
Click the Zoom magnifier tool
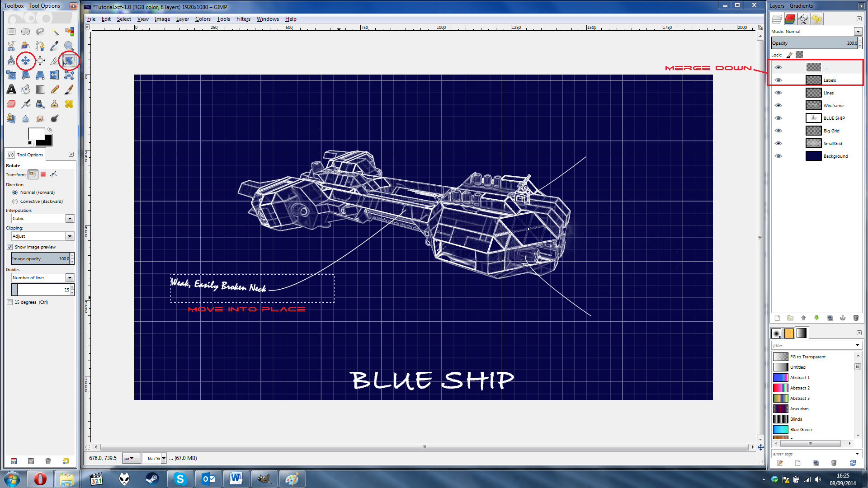pos(69,46)
